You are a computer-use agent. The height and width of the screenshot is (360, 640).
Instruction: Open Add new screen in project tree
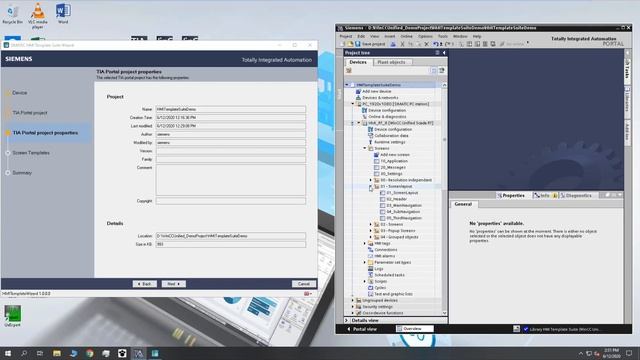pos(394,155)
